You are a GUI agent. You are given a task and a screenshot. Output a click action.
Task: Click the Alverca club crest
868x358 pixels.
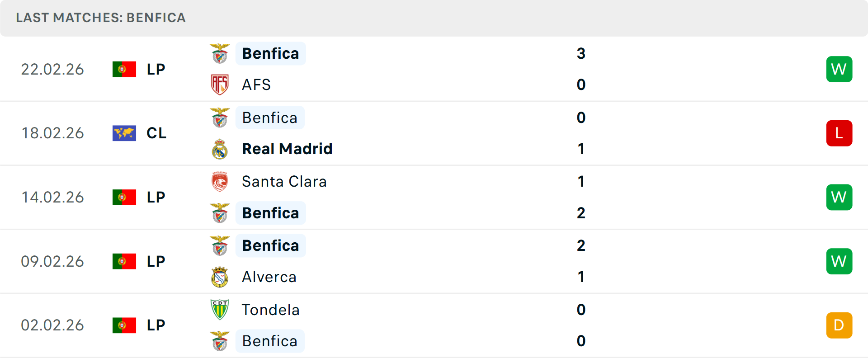(x=220, y=277)
